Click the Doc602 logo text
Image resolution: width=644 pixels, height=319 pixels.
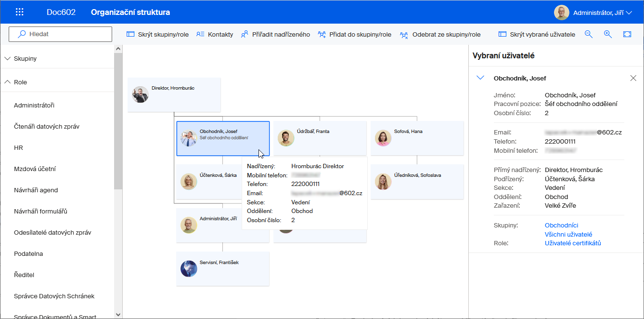[61, 12]
